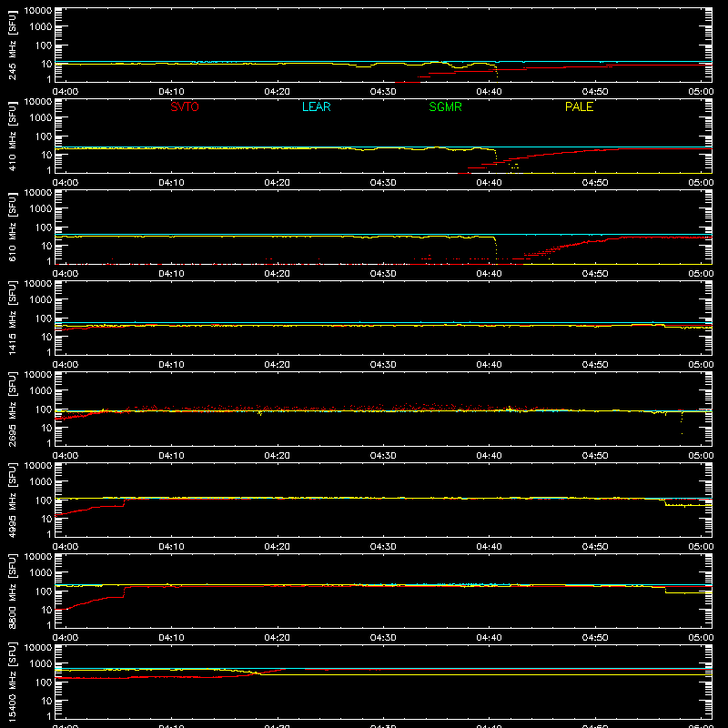
Task: Click the 10000 y-axis value on the 245 MHz plot
Action: (x=38, y=11)
